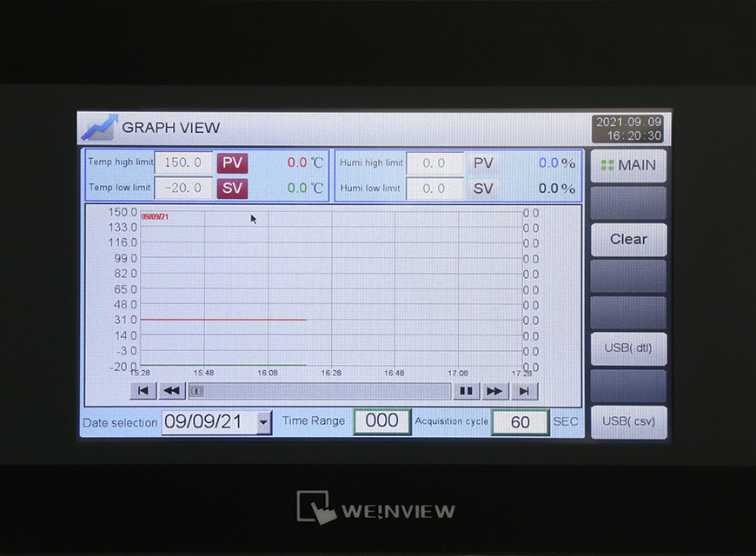Viewport: 756px width, 556px height.
Task: Click the Temp low limit field
Action: click(x=183, y=188)
